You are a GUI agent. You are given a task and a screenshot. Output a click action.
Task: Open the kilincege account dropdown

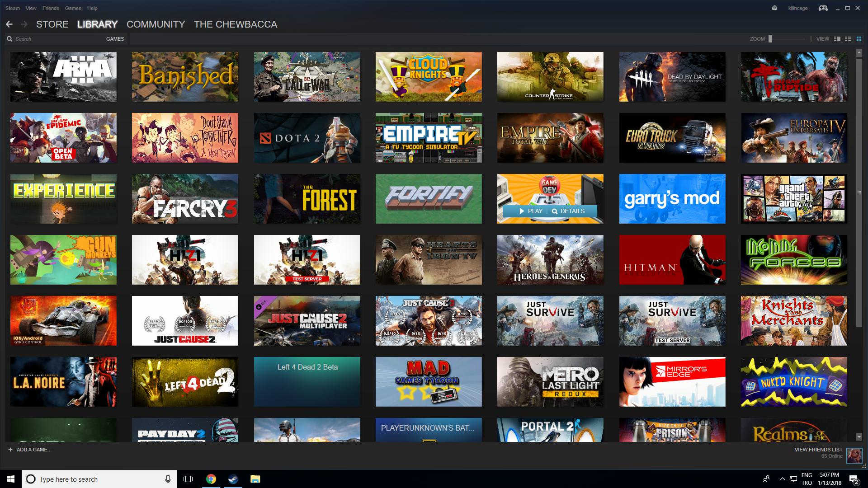[798, 8]
